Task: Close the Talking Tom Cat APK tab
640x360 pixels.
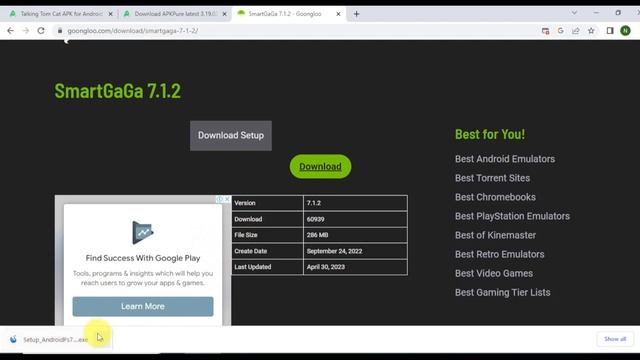Action: click(x=110, y=14)
